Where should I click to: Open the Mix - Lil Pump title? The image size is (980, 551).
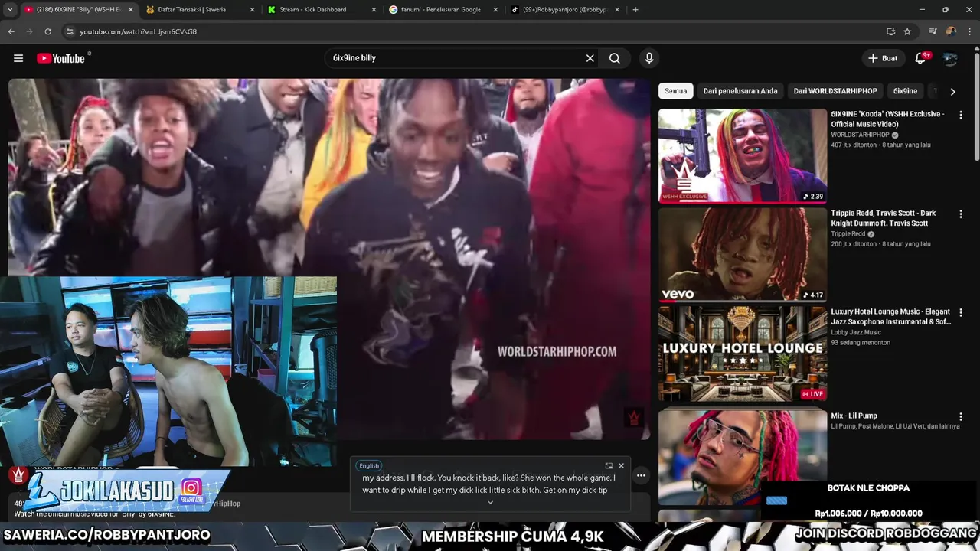tap(854, 416)
